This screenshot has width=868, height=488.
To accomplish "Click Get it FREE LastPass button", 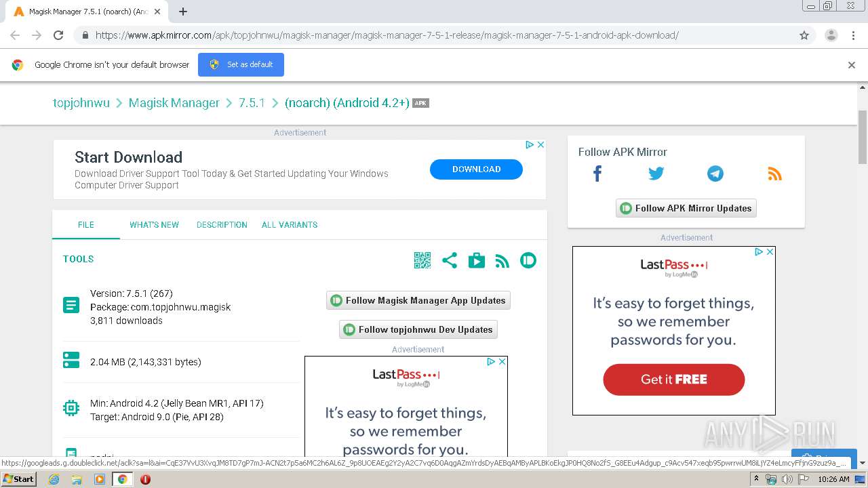I will pyautogui.click(x=673, y=380).
